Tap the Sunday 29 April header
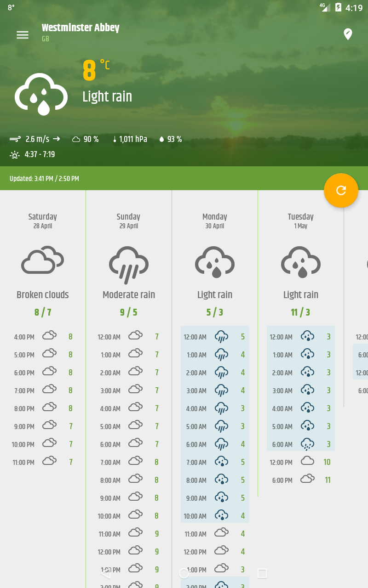Image resolution: width=368 pixels, height=588 pixels. point(129,220)
